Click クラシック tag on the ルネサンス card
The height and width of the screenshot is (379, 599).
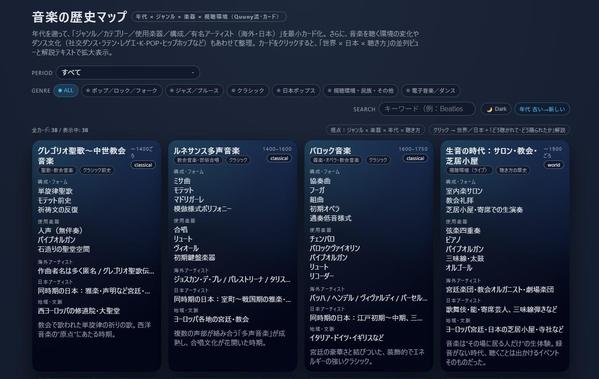(x=238, y=160)
